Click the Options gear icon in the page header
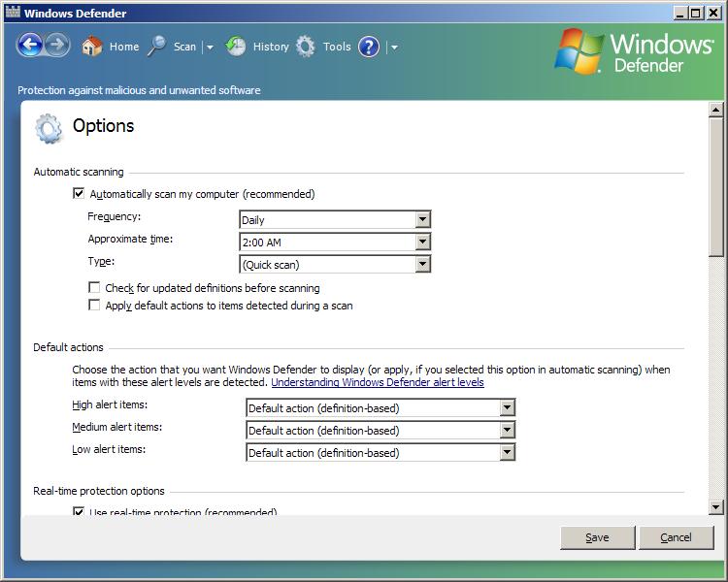 pyautogui.click(x=49, y=128)
